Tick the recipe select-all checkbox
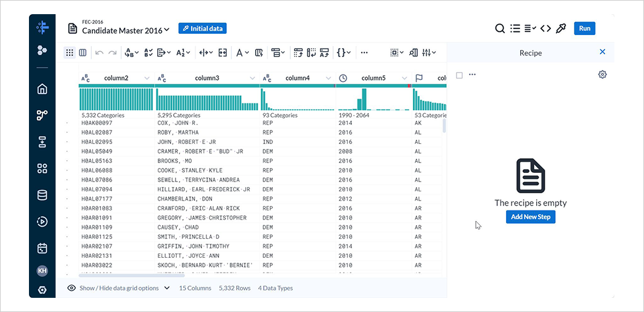644x312 pixels. pyautogui.click(x=459, y=75)
